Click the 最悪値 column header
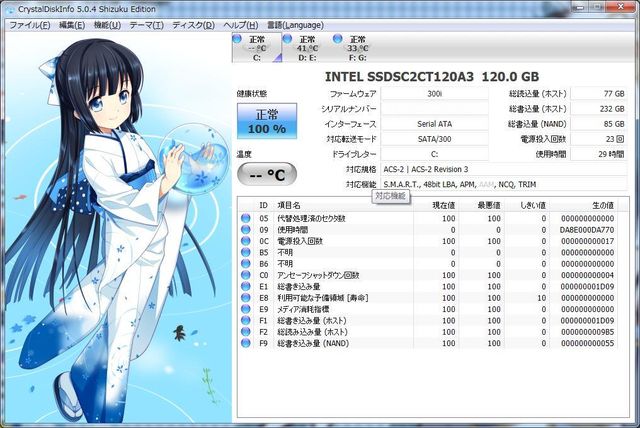The image size is (640, 428). click(x=482, y=205)
